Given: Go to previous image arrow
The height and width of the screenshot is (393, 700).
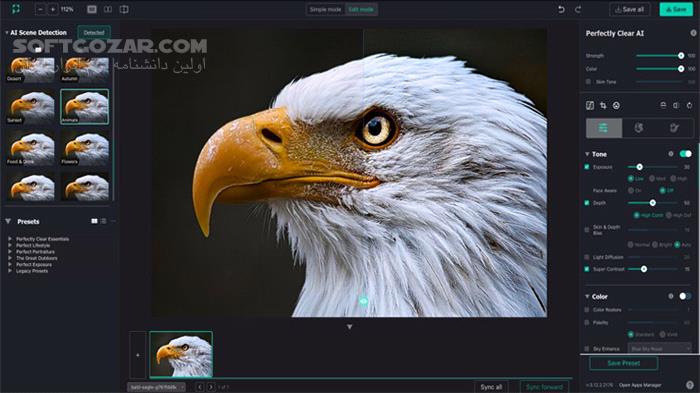Looking at the screenshot, I should pos(200,387).
